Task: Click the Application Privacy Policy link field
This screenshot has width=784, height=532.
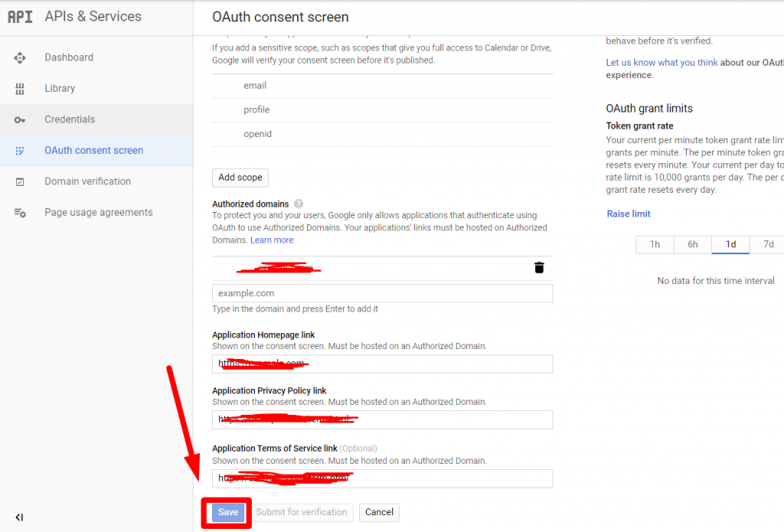Action: 383,420
